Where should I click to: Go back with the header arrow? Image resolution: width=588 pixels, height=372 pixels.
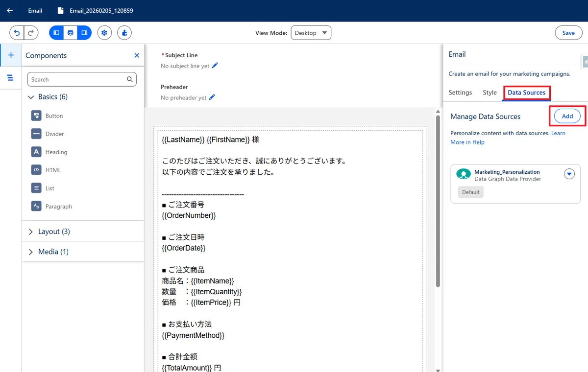(x=10, y=10)
